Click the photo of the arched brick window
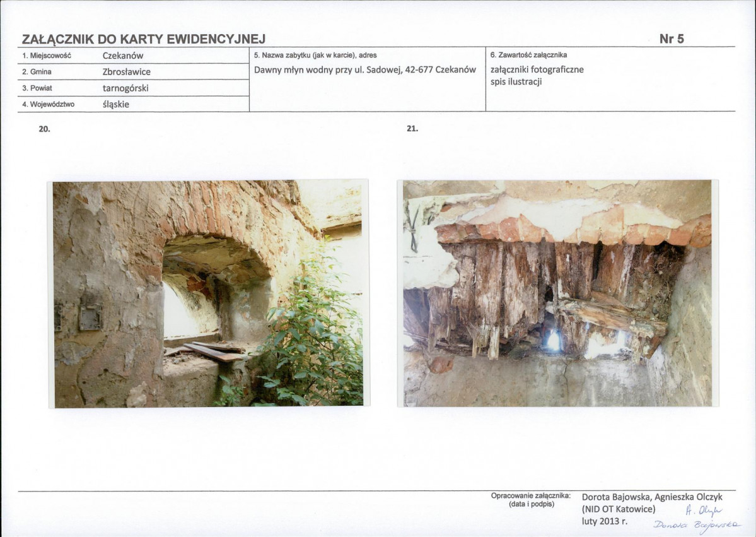 pos(209,293)
